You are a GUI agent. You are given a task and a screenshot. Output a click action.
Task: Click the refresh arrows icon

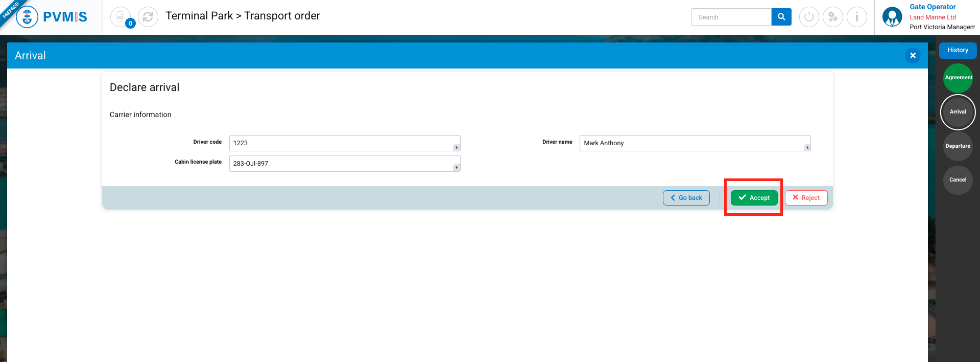click(x=148, y=17)
